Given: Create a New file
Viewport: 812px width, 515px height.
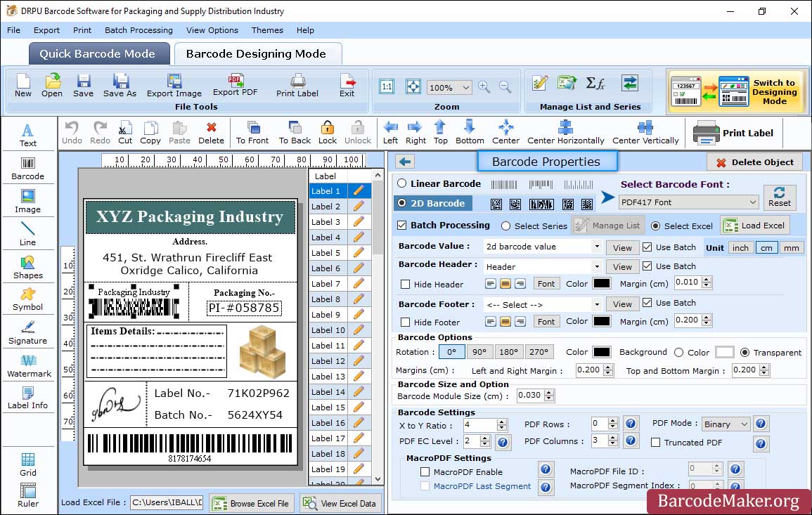Looking at the screenshot, I should click(22, 86).
